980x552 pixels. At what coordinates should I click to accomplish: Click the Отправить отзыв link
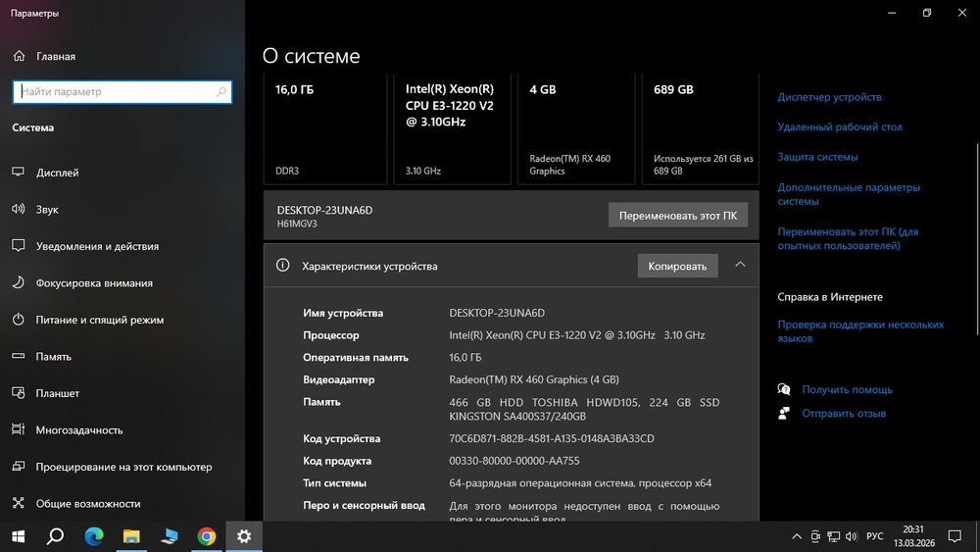pyautogui.click(x=844, y=413)
